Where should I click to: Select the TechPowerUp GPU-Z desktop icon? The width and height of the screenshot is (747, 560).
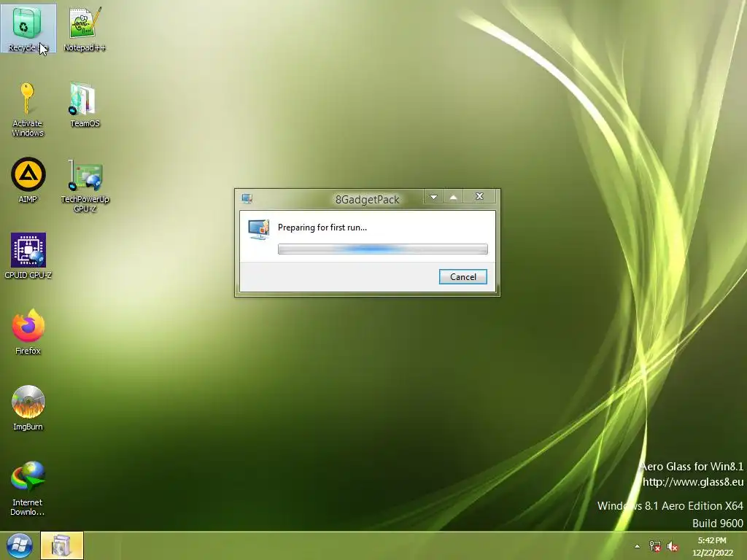tap(85, 186)
